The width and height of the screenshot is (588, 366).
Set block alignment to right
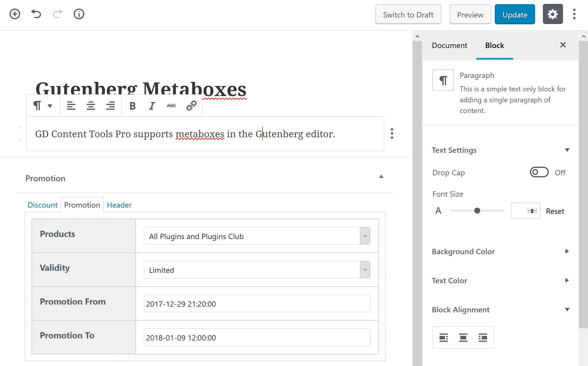[x=483, y=338]
